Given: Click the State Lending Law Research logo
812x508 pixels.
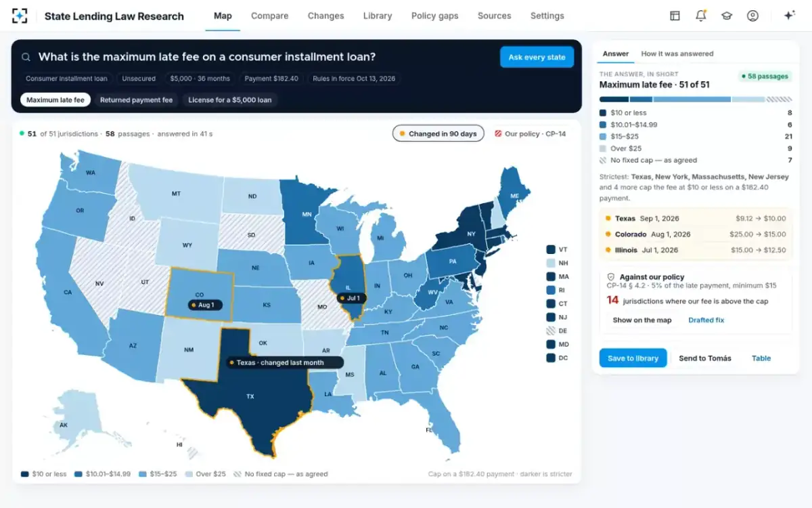Looking at the screenshot, I should click(x=20, y=16).
